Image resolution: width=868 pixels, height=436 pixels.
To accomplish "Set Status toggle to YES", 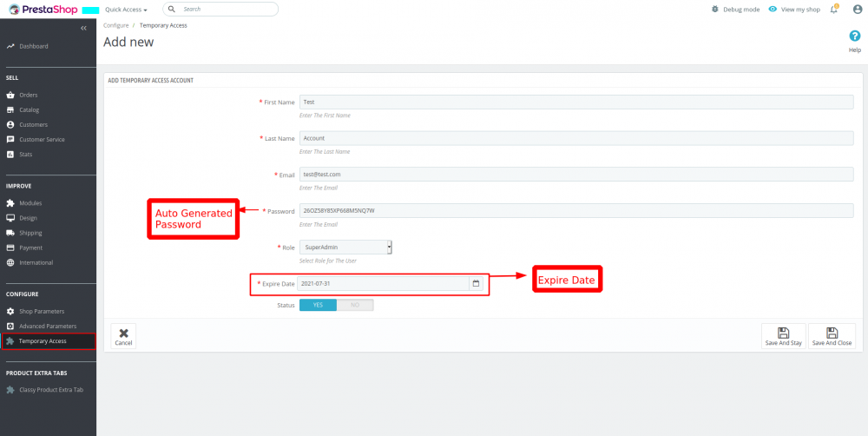I will point(318,305).
